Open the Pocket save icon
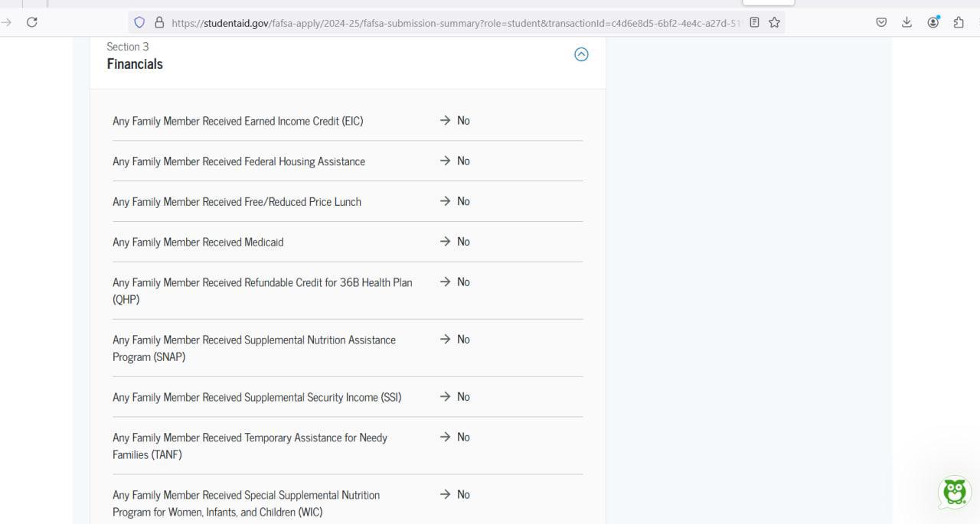This screenshot has height=524, width=980. pos(881,22)
